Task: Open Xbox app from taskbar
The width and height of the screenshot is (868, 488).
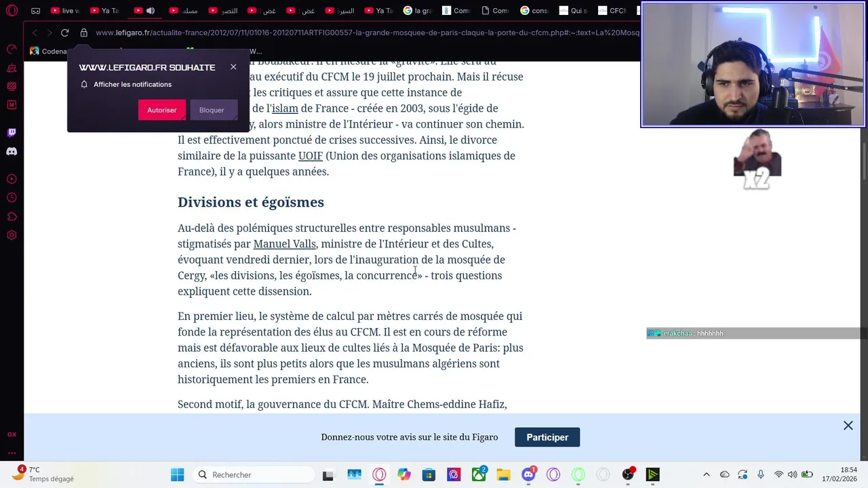Action: (x=479, y=474)
